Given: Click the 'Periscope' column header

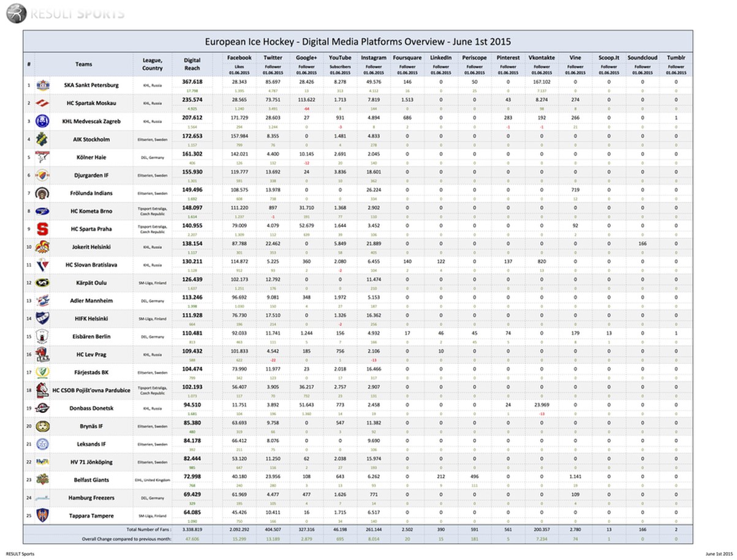Looking at the screenshot, I should point(474,58).
